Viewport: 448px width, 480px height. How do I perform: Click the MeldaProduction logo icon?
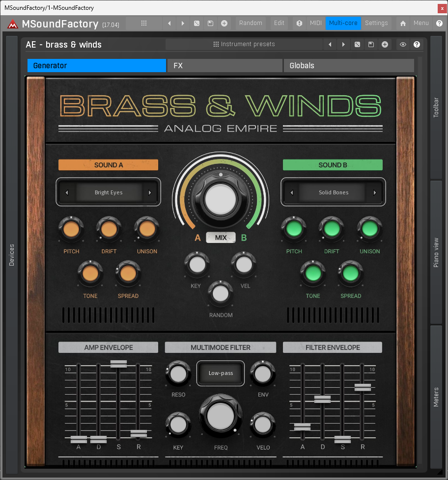(x=13, y=24)
